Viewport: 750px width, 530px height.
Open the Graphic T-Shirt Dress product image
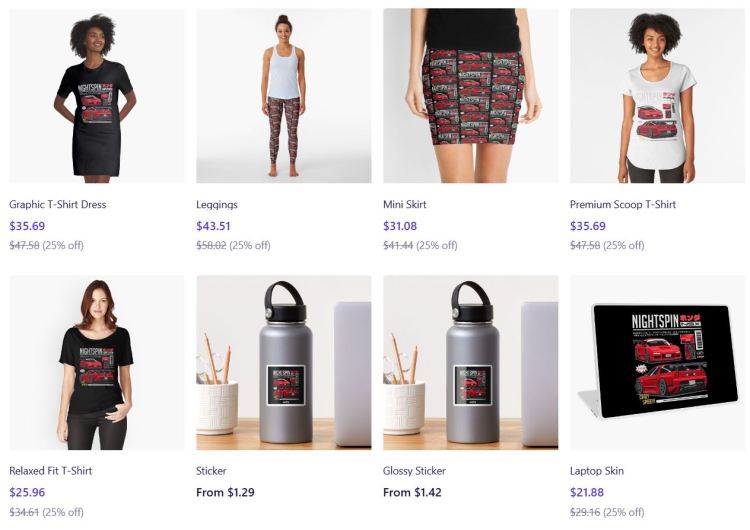coord(97,96)
